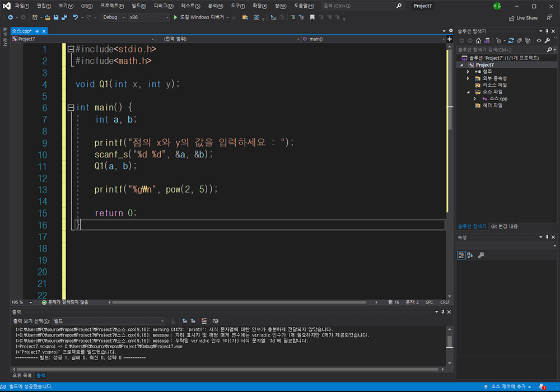Click the split editor icon above scrollbar
This screenshot has height=392, width=560.
pos(450,39)
